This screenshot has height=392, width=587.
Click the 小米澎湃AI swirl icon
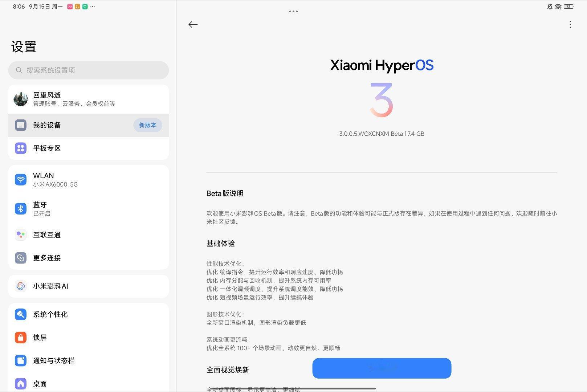tap(21, 286)
